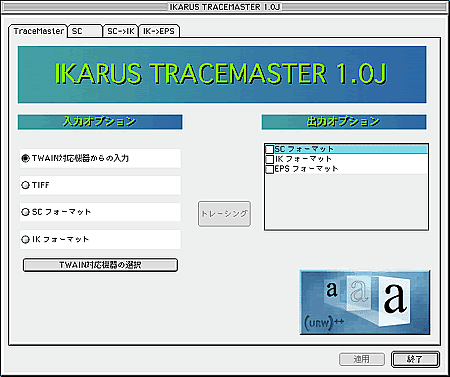Select the TIFF input radio button
This screenshot has width=450, height=377.
[26, 185]
